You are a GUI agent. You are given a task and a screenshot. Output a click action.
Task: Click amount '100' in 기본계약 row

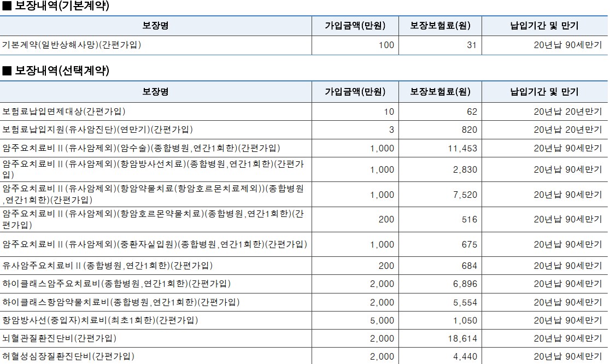[x=386, y=45]
